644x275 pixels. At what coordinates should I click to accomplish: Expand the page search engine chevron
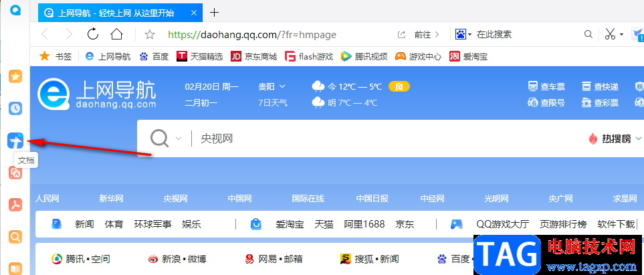(179, 139)
